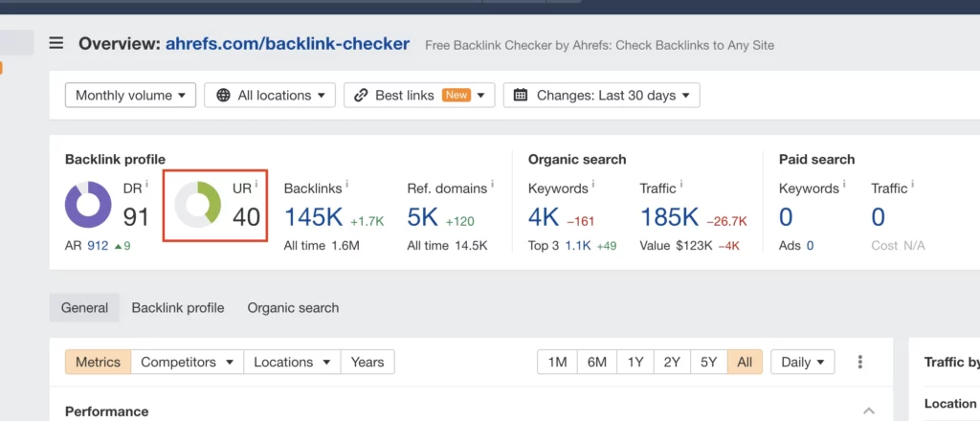Select the Years view
Viewport: 980px width, 421px height.
(x=367, y=362)
